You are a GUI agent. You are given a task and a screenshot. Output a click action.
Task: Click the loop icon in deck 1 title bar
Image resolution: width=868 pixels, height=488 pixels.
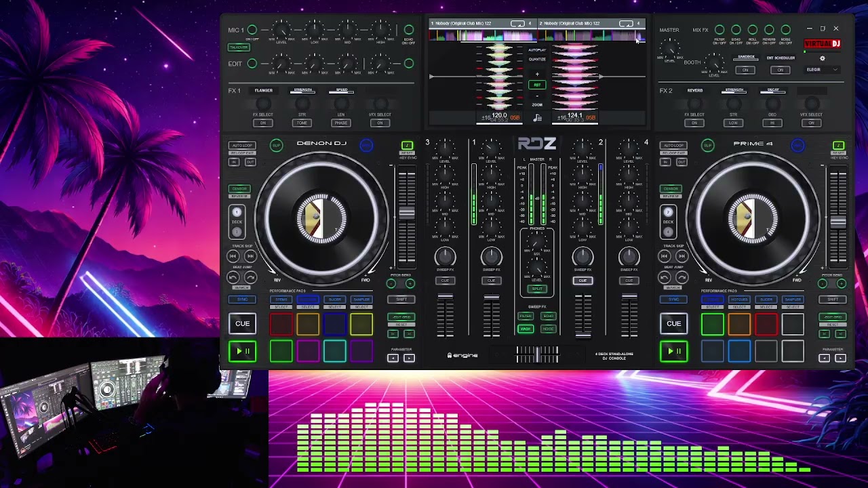(517, 24)
